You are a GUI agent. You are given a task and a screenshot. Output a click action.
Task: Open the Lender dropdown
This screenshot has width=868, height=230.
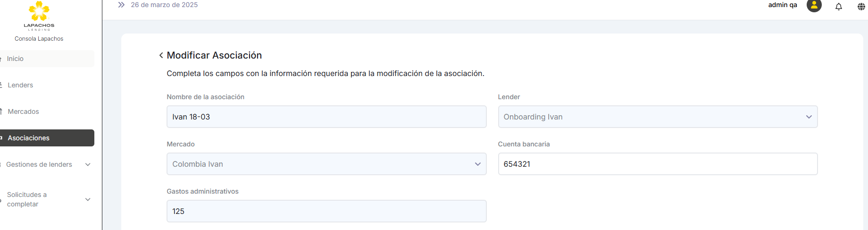coord(658,117)
